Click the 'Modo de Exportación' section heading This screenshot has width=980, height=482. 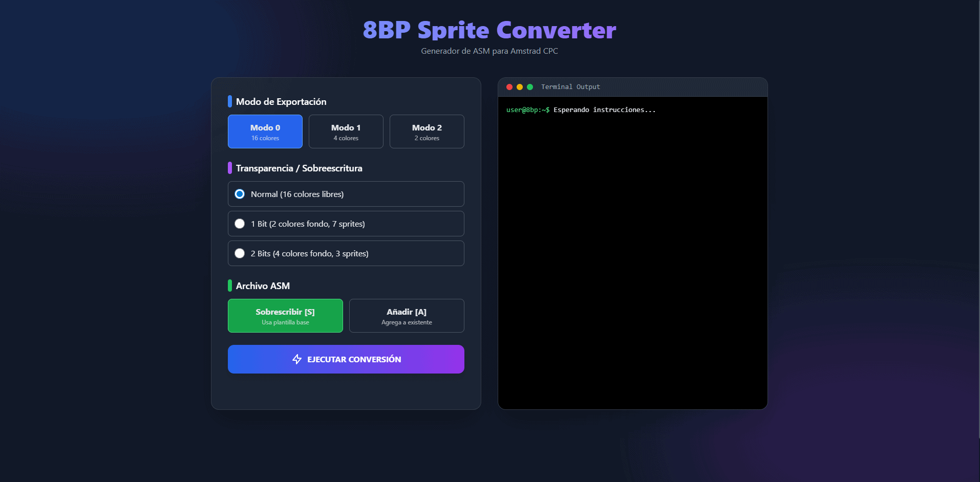click(x=281, y=102)
